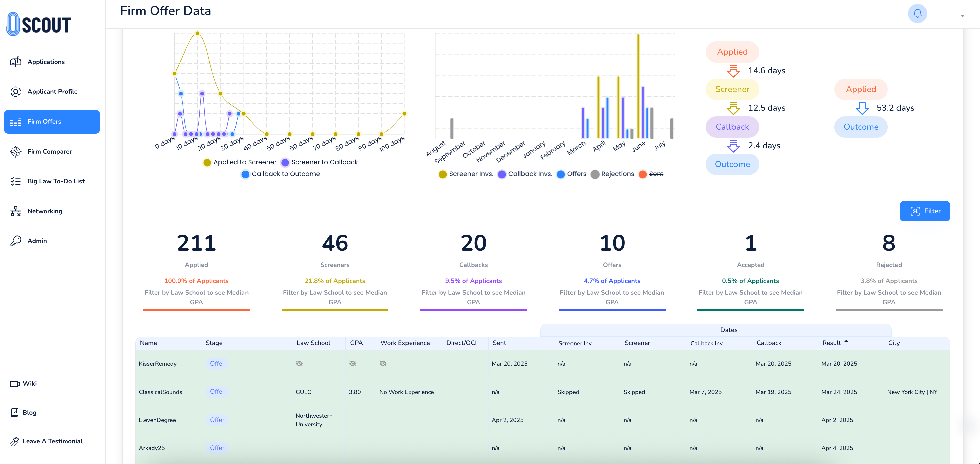Click the Networking nodes icon
Viewport: 980px width, 464px height.
pyautogui.click(x=16, y=211)
